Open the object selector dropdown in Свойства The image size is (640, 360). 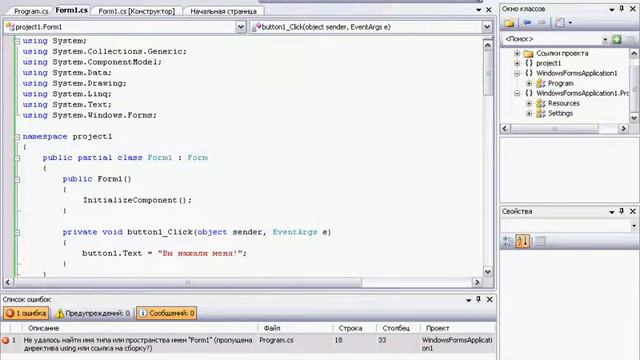[634, 226]
